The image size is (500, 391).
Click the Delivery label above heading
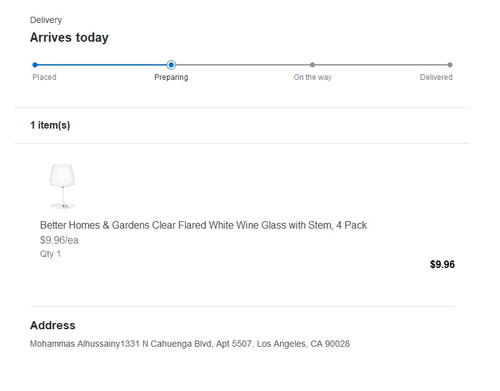point(46,20)
